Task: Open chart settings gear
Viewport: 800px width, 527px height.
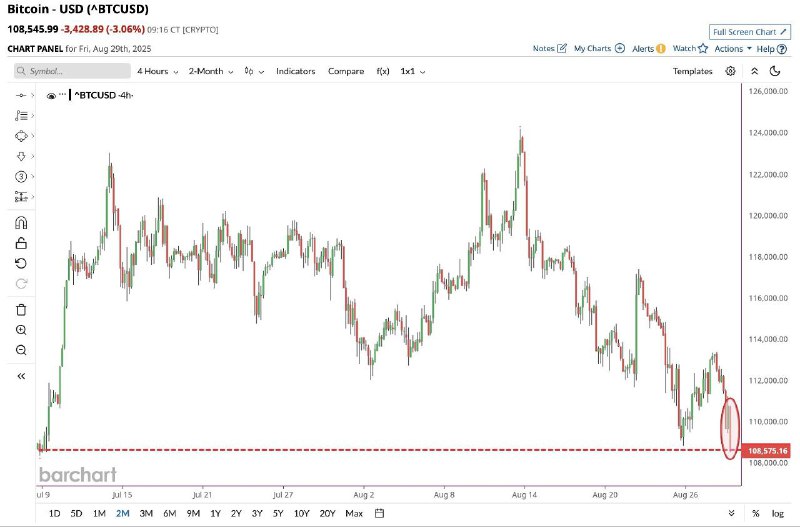Action: click(x=731, y=71)
